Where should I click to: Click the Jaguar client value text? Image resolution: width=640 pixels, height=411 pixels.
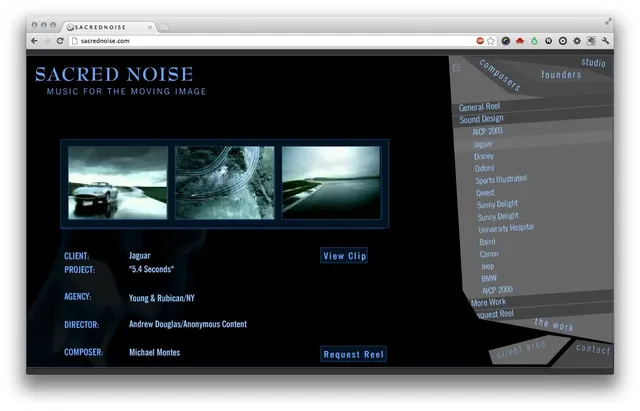[x=140, y=255]
